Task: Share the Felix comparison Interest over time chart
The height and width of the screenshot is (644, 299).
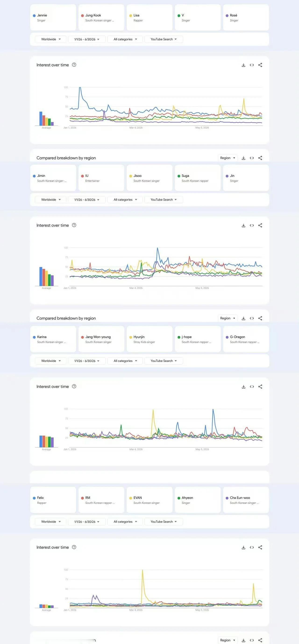Action: 260,547
